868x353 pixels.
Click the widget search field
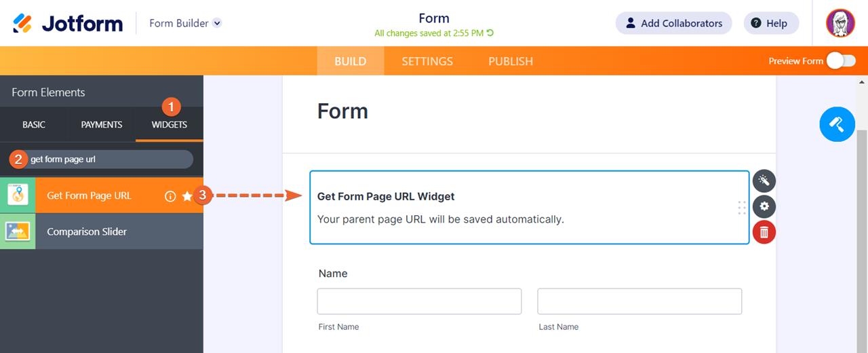108,160
